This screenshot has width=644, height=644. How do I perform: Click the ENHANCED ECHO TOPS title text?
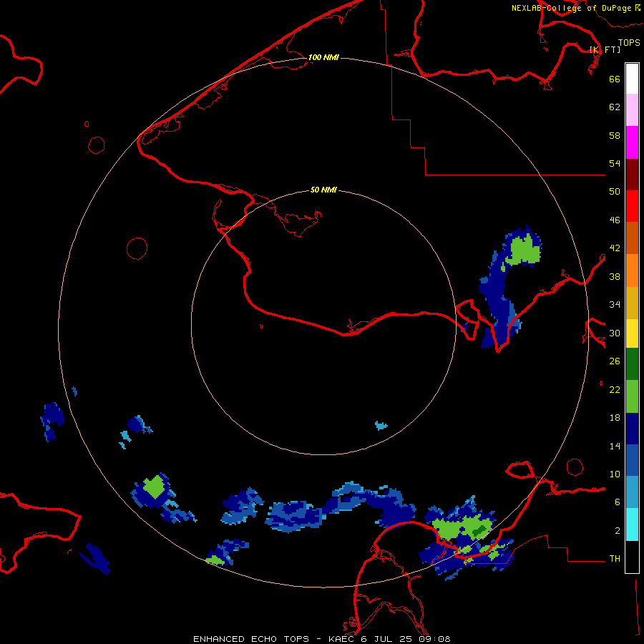[x=251, y=639]
